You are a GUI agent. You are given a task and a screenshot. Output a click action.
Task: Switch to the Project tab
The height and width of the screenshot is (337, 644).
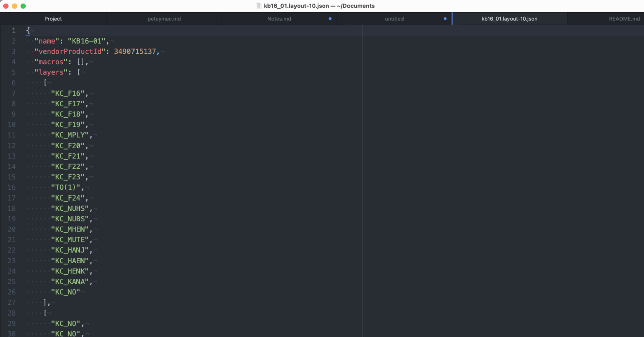click(x=53, y=19)
